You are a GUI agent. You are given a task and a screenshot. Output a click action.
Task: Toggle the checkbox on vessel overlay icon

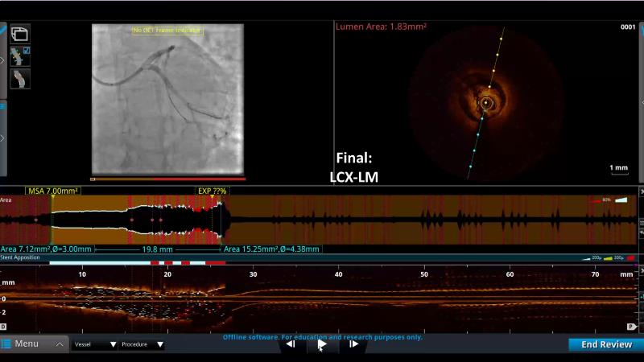point(27,51)
